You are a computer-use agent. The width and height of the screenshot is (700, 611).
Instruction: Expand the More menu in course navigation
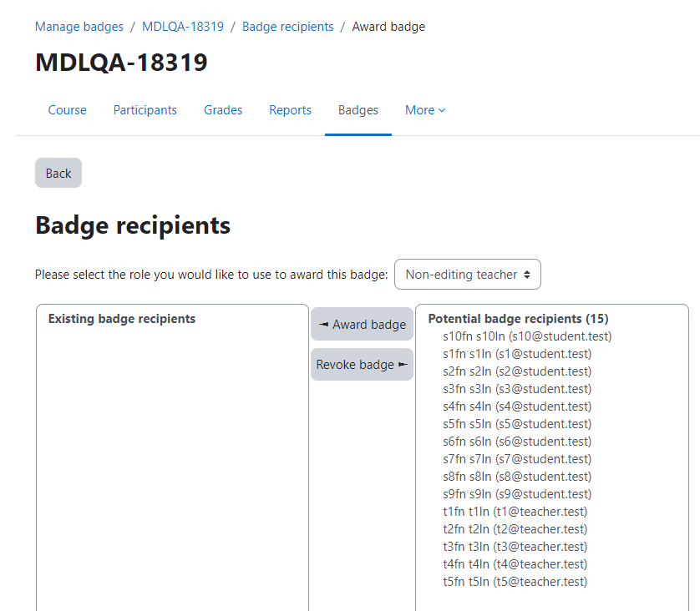pos(425,110)
